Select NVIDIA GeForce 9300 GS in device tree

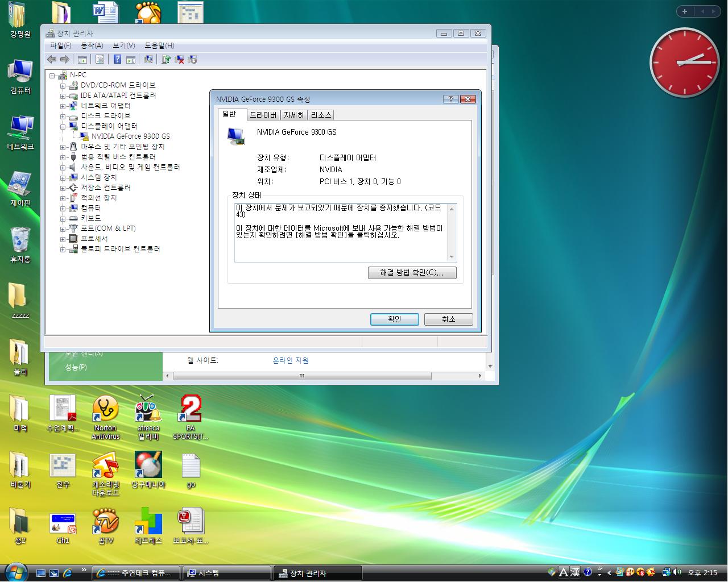[x=130, y=136]
